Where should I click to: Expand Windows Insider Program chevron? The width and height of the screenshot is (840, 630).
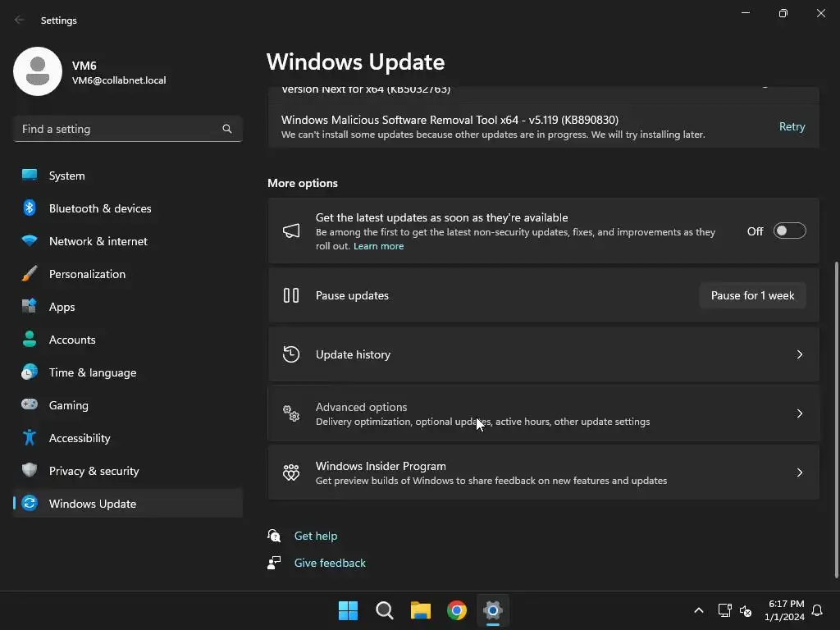click(x=800, y=472)
